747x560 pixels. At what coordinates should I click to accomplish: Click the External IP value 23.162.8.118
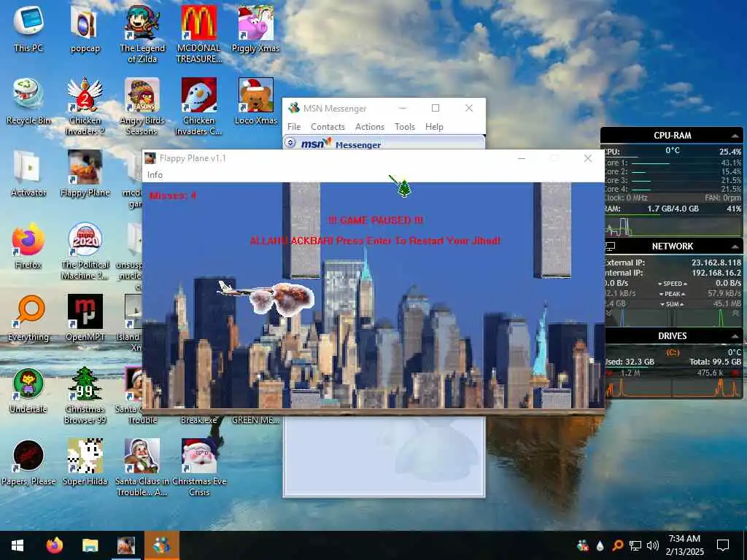coord(716,262)
